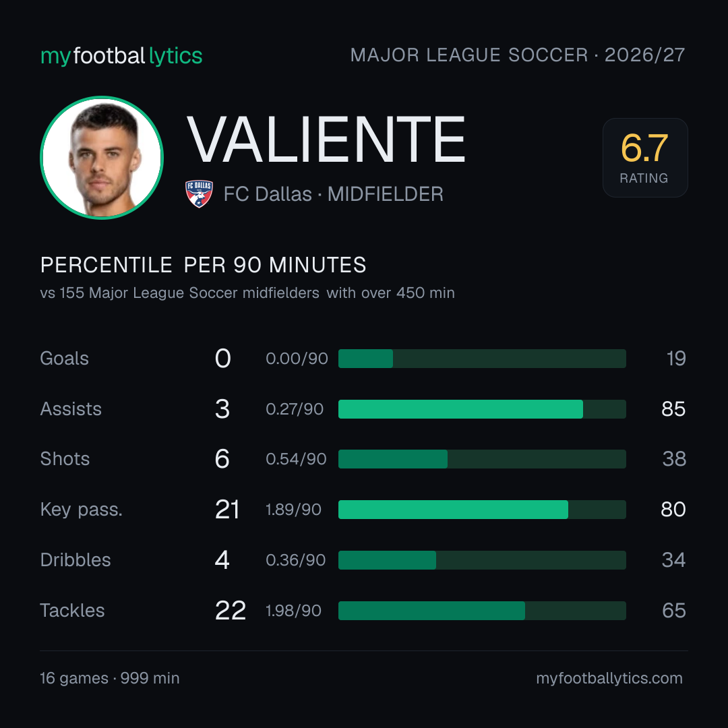Screen dimensions: 728x728
Task: Select the Tackles total value 22
Action: pos(231,611)
